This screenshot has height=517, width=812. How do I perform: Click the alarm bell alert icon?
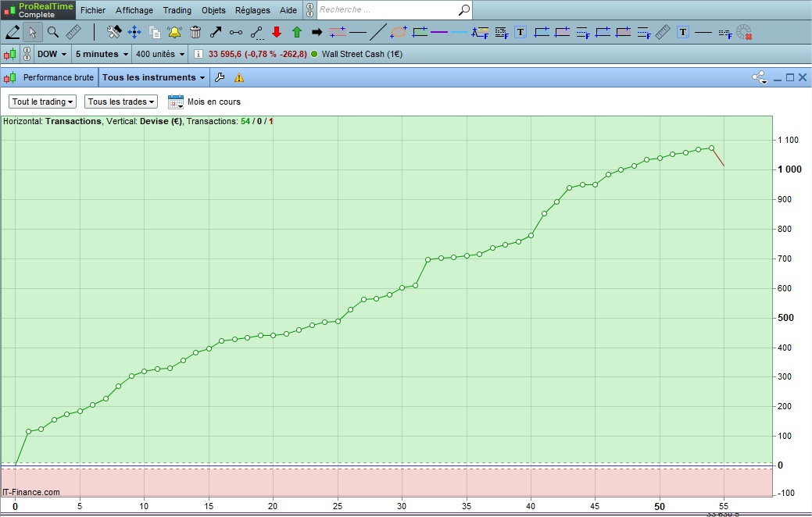coord(174,32)
